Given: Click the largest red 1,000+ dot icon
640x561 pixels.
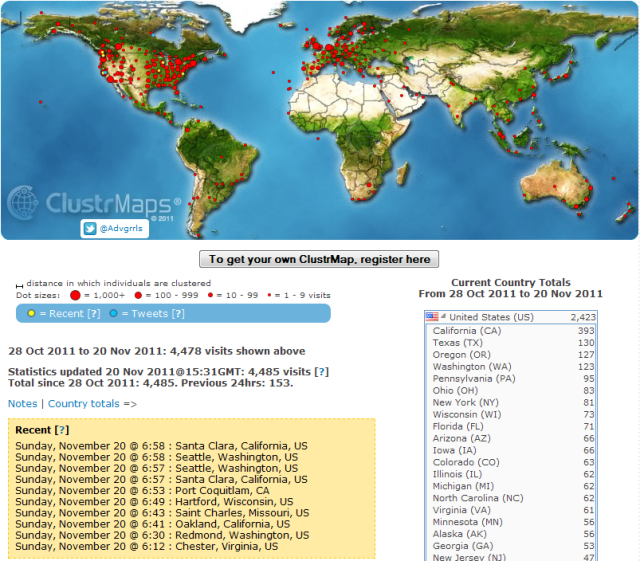Looking at the screenshot, I should coord(74,296).
